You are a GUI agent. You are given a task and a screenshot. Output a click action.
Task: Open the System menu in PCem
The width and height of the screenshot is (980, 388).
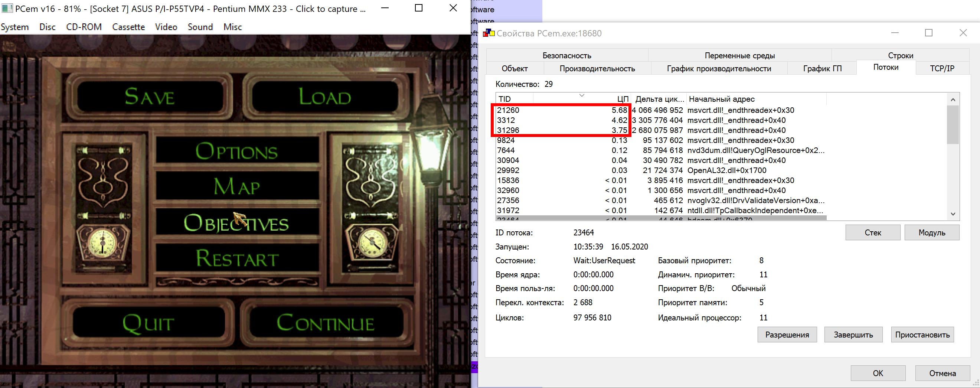coord(15,27)
